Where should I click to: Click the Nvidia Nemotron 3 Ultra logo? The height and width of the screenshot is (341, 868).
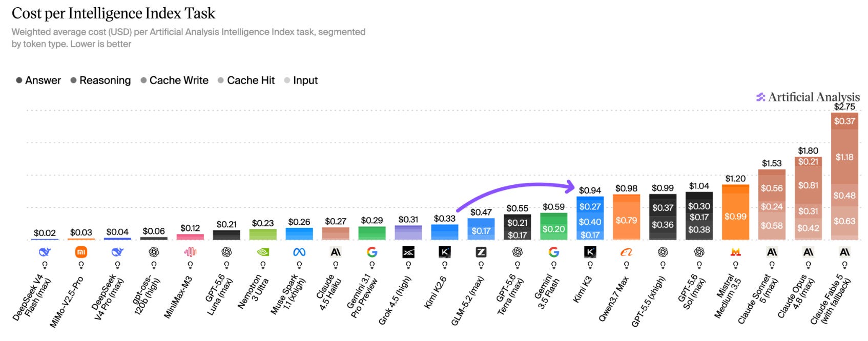[263, 252]
